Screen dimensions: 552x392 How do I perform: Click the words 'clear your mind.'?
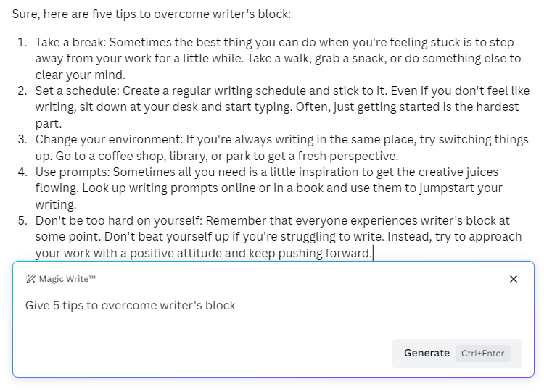pyautogui.click(x=81, y=75)
